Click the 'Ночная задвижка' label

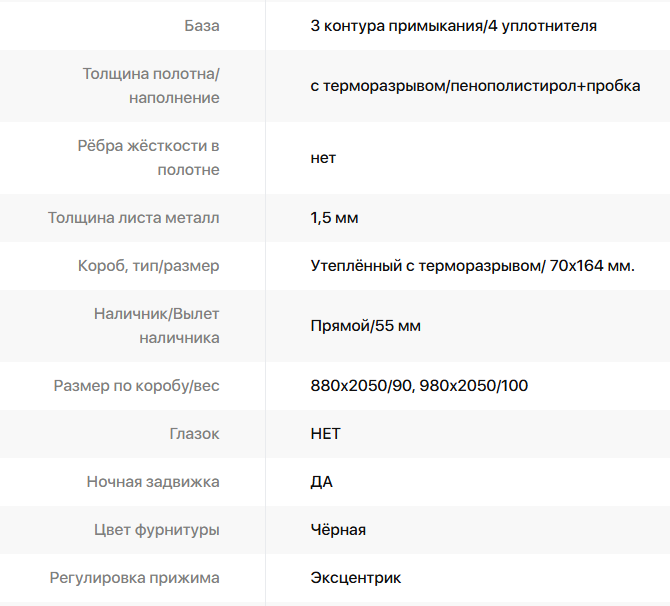pos(153,482)
